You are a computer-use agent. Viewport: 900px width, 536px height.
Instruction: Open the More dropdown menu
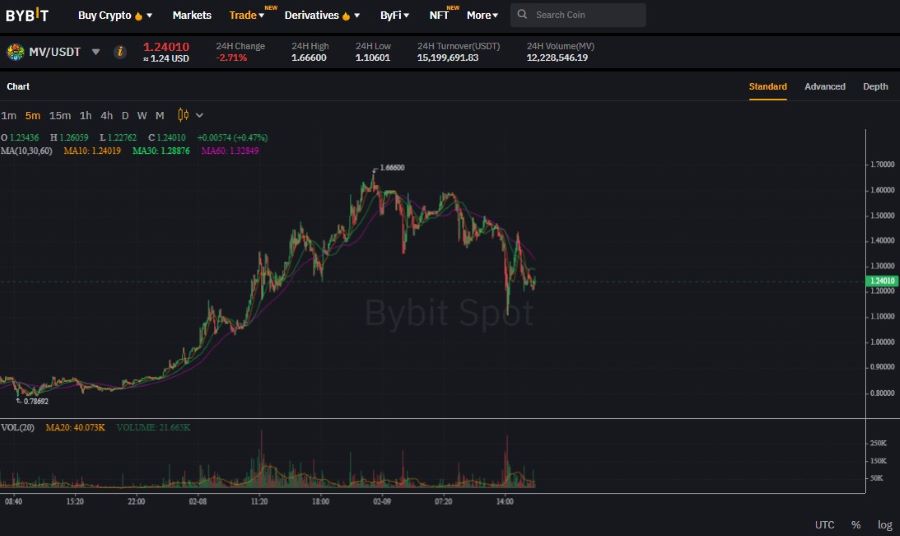482,15
